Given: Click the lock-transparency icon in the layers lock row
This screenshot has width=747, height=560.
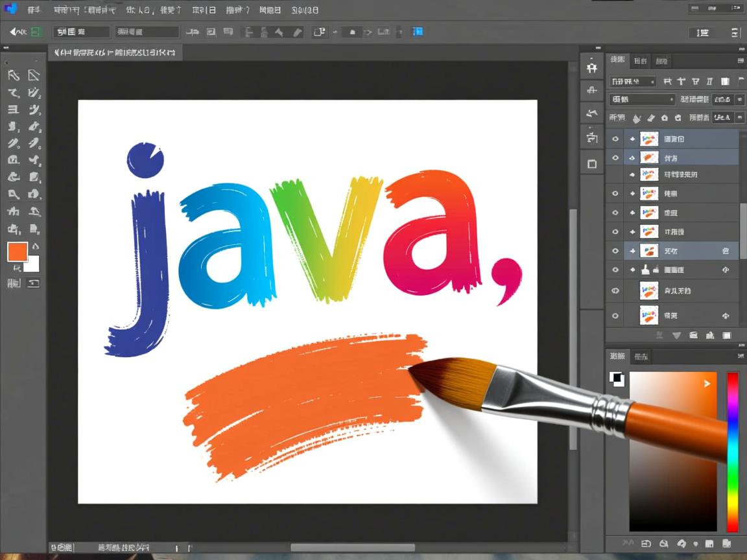Looking at the screenshot, I should (637, 117).
